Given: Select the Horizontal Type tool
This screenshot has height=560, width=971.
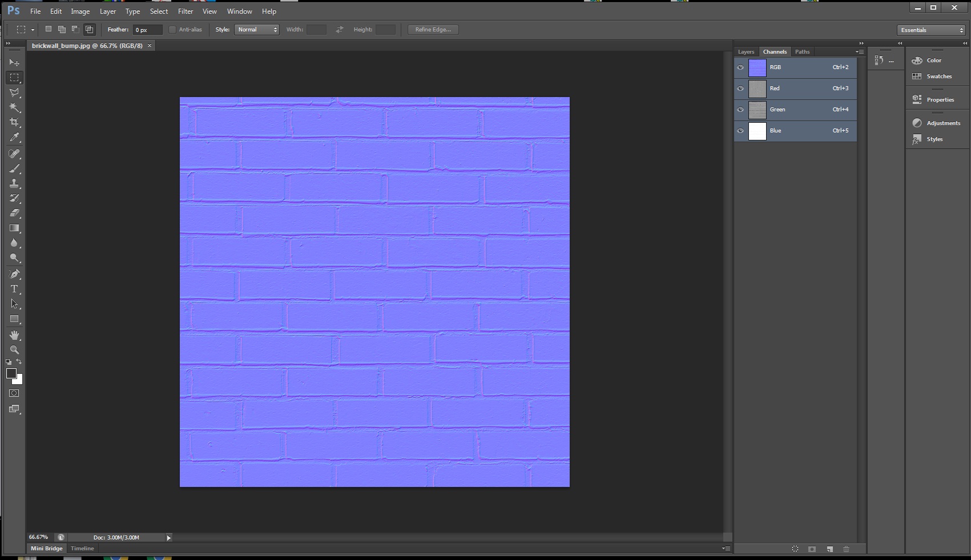Looking at the screenshot, I should pyautogui.click(x=14, y=289).
